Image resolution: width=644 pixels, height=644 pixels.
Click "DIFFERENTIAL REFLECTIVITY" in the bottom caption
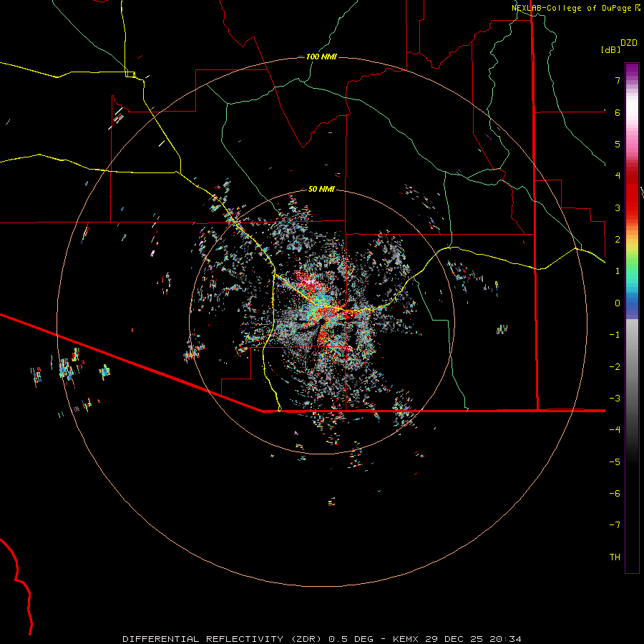tap(203, 639)
